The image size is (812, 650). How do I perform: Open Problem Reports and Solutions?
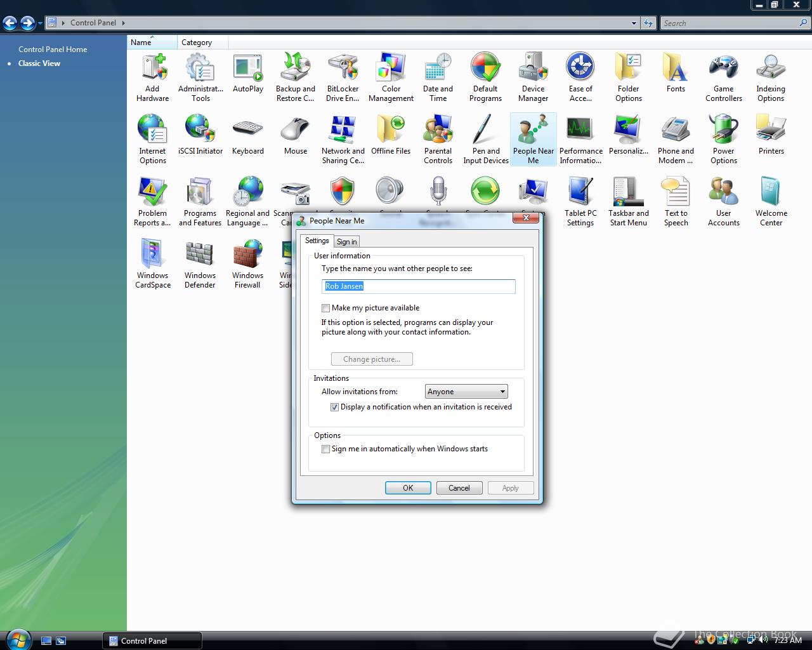[x=152, y=202]
